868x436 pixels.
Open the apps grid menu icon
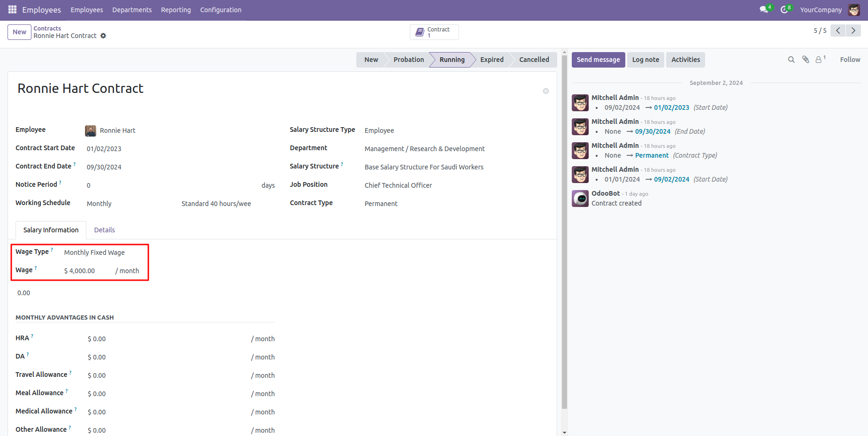tap(12, 9)
